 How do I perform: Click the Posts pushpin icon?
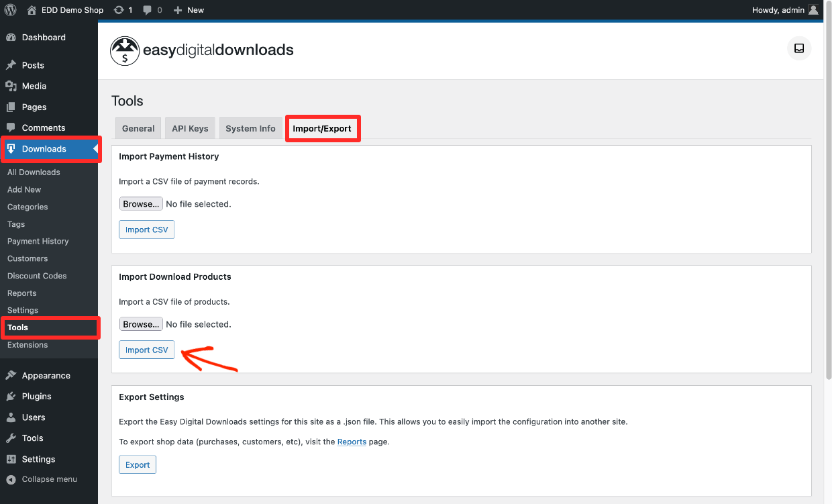[x=11, y=65]
